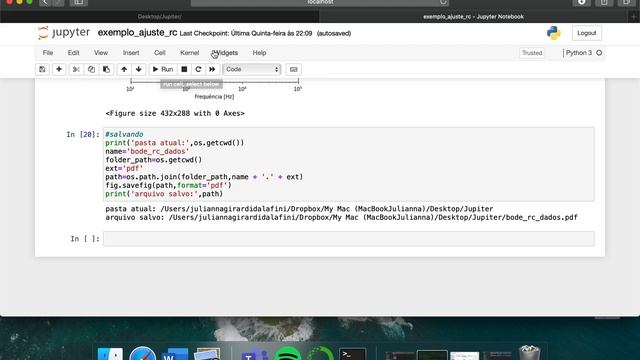Open Safari from the Dock
Screen dimensions: 640x360
click(x=142, y=353)
